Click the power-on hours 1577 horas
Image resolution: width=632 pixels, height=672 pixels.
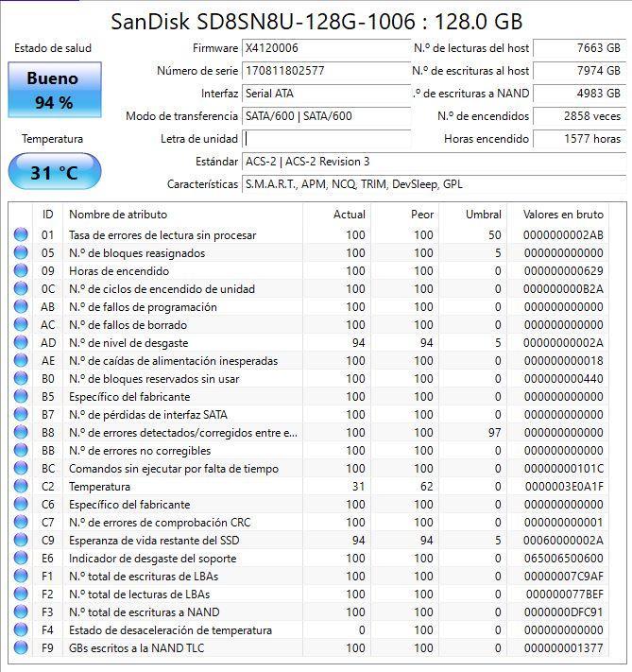(579, 139)
